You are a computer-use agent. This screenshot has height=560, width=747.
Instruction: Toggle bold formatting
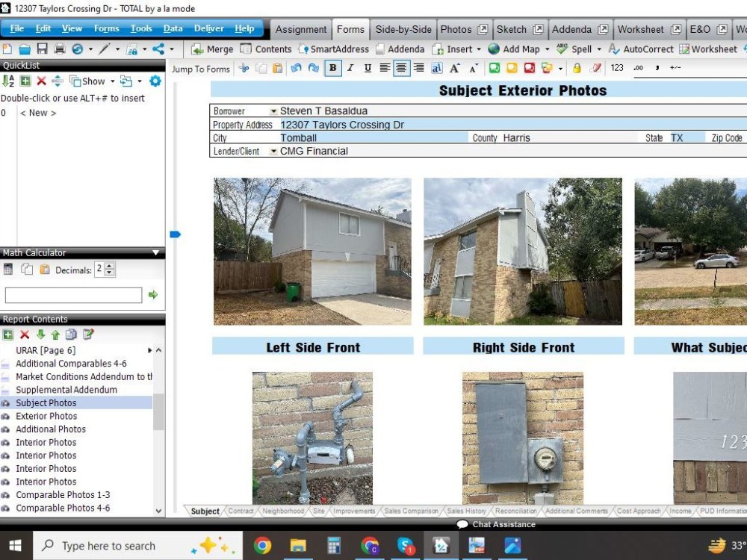click(x=333, y=68)
